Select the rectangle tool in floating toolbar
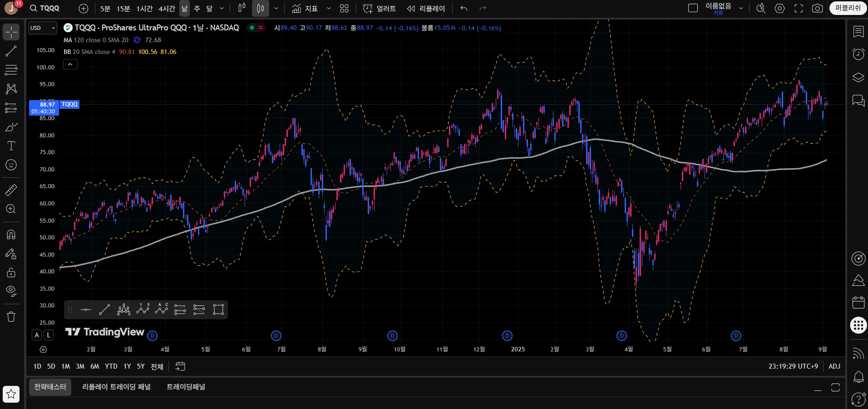The image size is (868, 409). [218, 310]
